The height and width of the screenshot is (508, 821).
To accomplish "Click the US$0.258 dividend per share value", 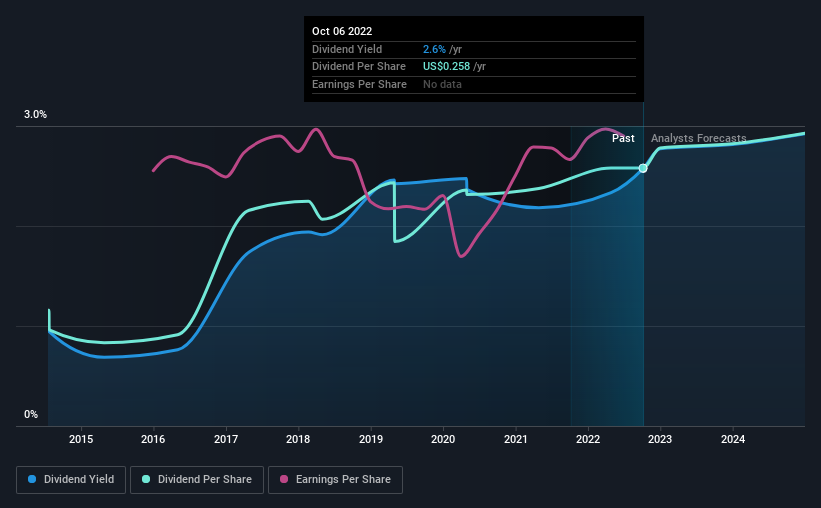I will tap(446, 67).
